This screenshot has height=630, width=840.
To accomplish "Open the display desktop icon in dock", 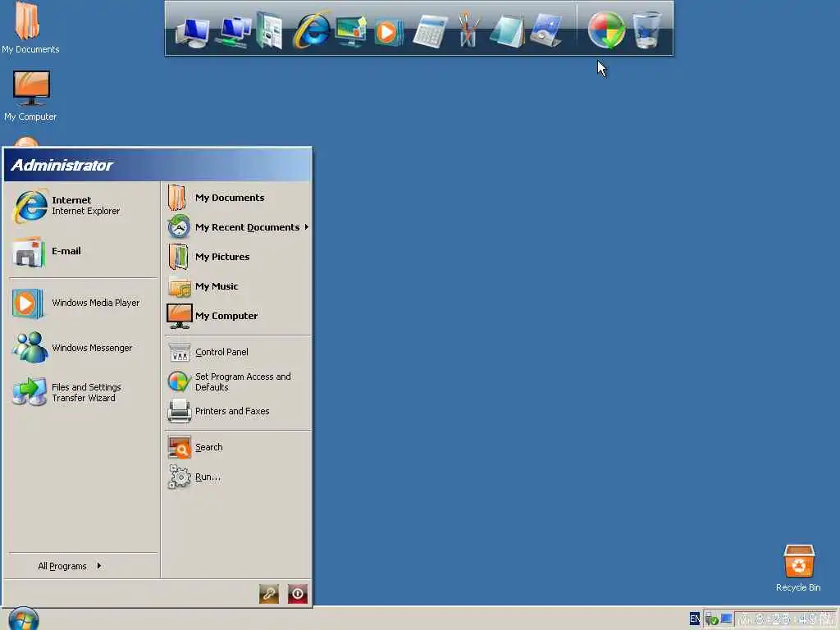I will tap(350, 32).
